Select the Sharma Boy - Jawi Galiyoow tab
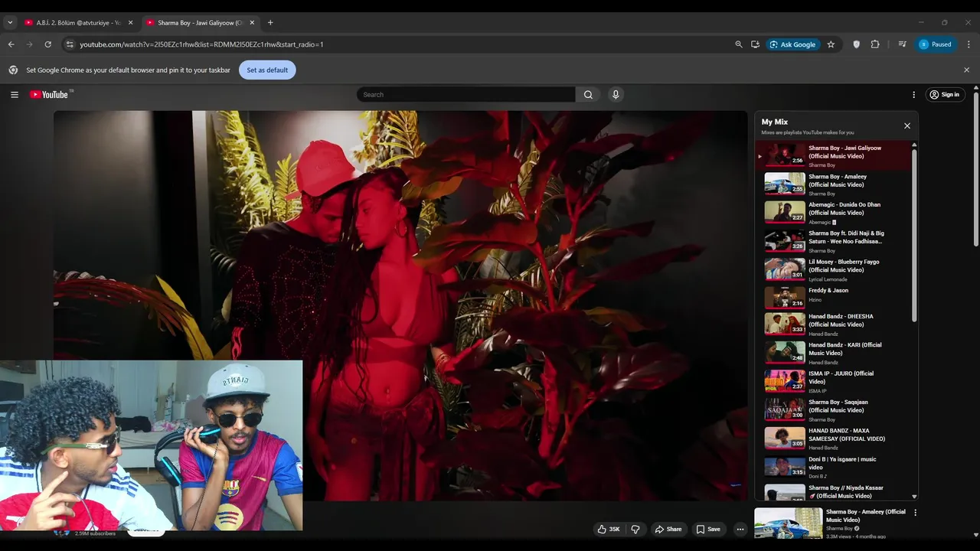The height and width of the screenshot is (551, 980). [199, 23]
